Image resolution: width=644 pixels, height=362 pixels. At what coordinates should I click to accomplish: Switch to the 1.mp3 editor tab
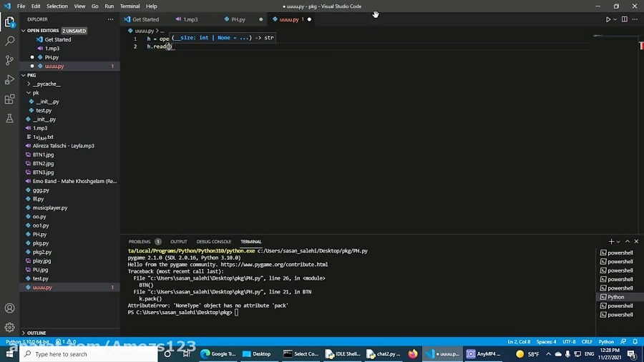[190, 19]
